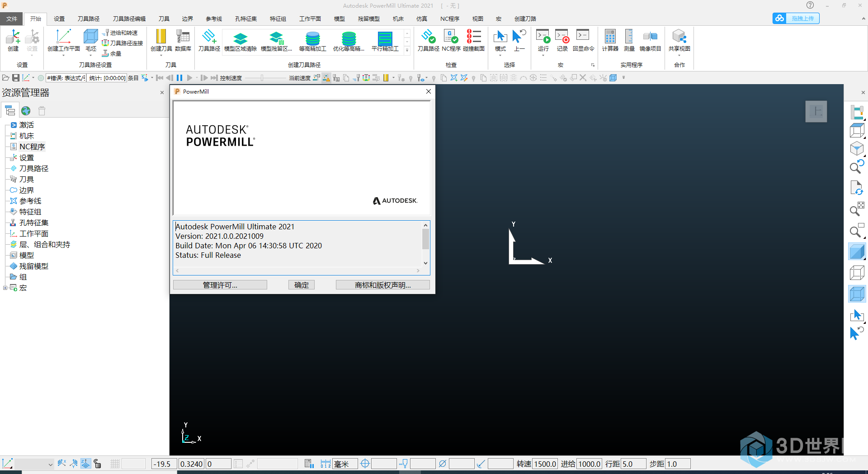Click the 管理许可... button
868x474 pixels.
[x=220, y=285]
